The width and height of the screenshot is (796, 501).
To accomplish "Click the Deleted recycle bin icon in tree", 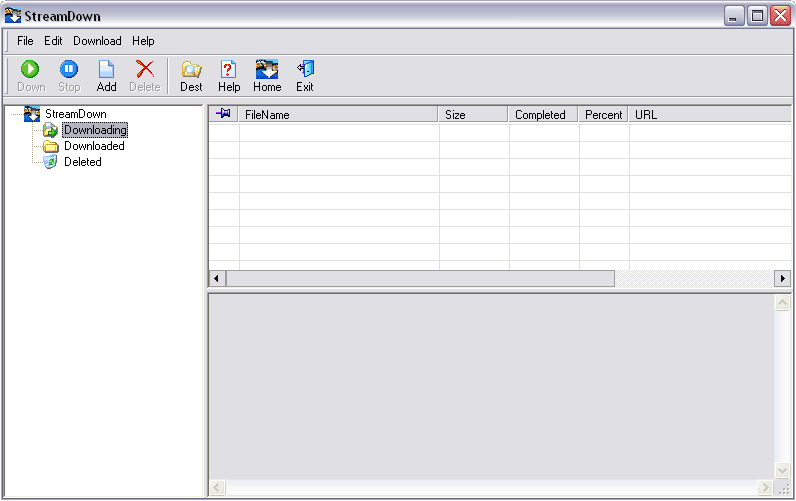I will pos(50,162).
